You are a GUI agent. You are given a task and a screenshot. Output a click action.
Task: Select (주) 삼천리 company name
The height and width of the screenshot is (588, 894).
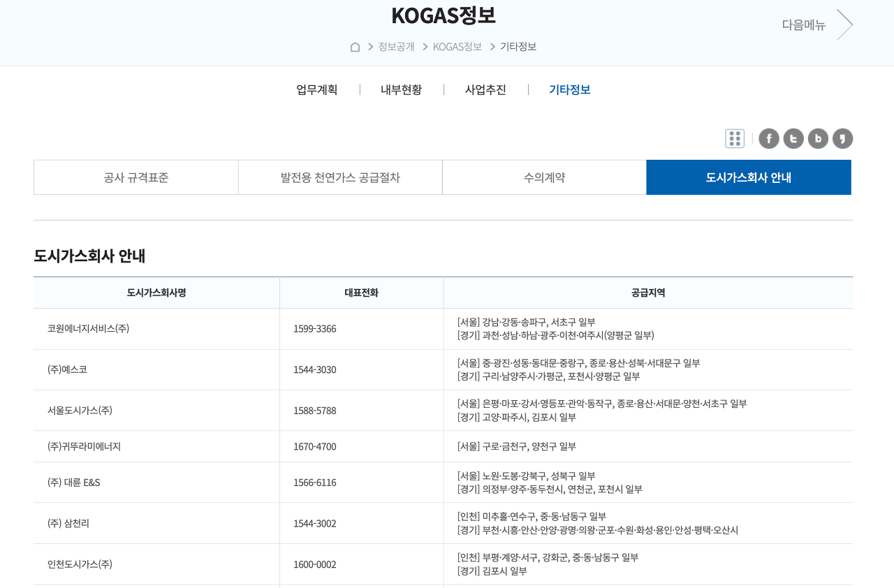pos(68,523)
